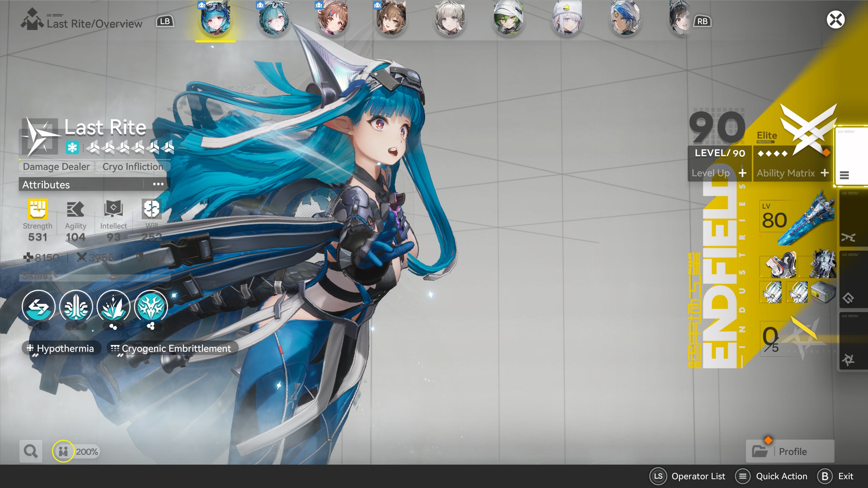Select the ice crystal skill icon

coord(113,307)
